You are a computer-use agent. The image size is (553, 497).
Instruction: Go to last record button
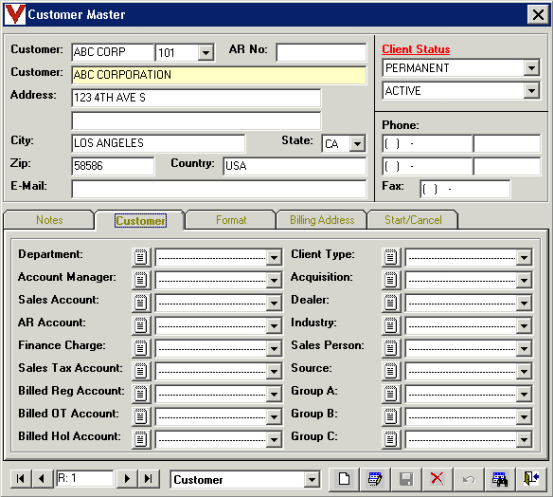[149, 479]
